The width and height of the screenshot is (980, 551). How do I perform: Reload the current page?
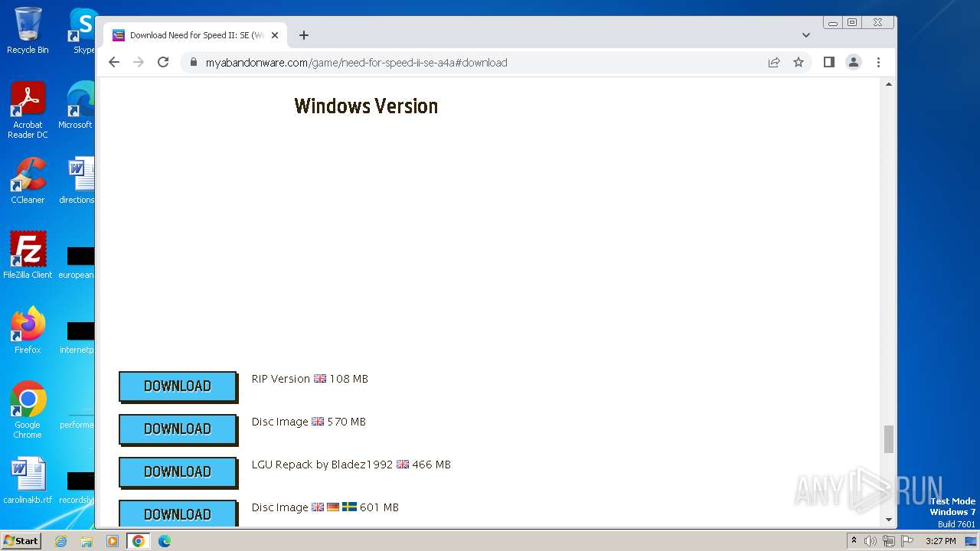(x=163, y=63)
